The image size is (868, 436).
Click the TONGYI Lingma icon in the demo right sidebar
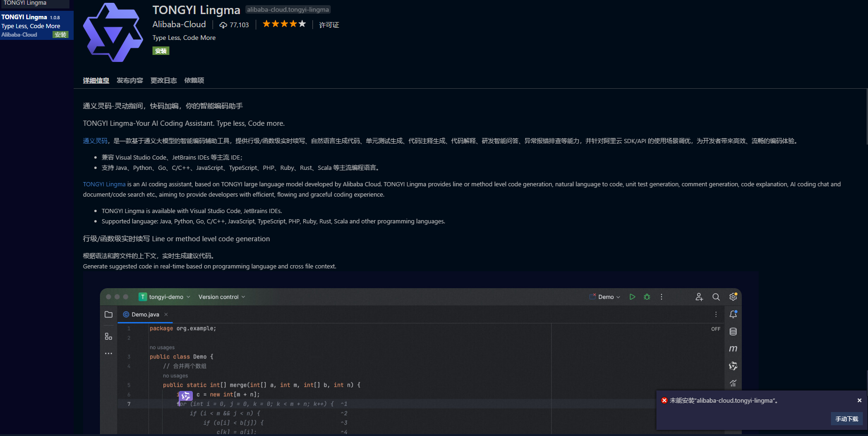(733, 366)
